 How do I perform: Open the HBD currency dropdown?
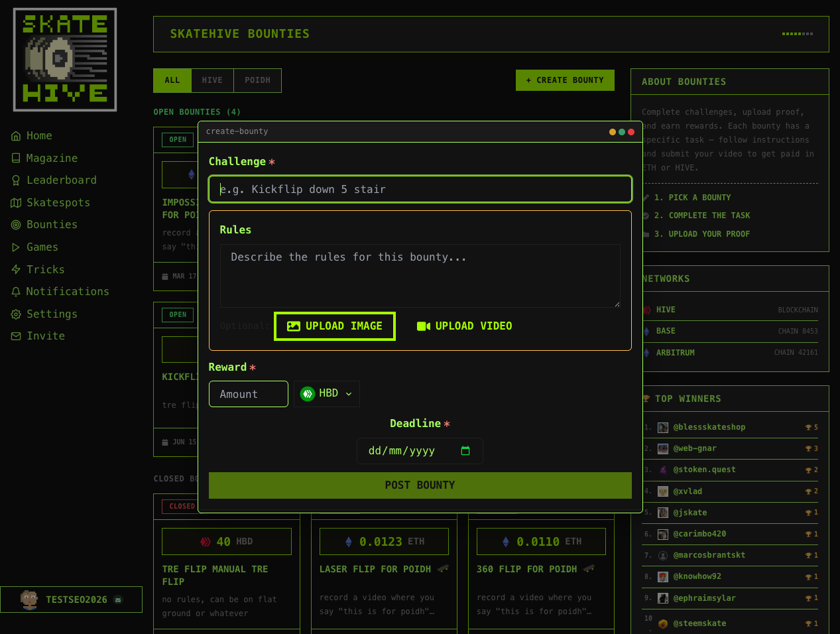pyautogui.click(x=327, y=394)
